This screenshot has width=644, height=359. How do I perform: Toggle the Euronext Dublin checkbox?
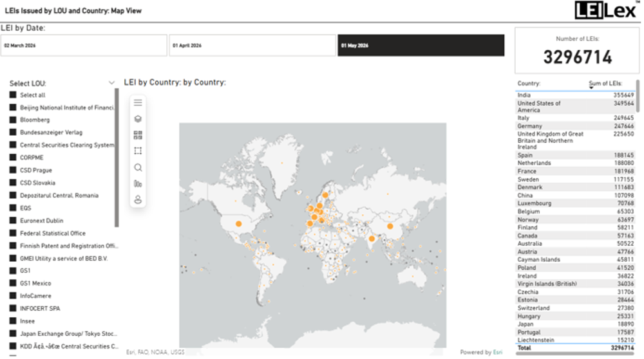click(13, 221)
